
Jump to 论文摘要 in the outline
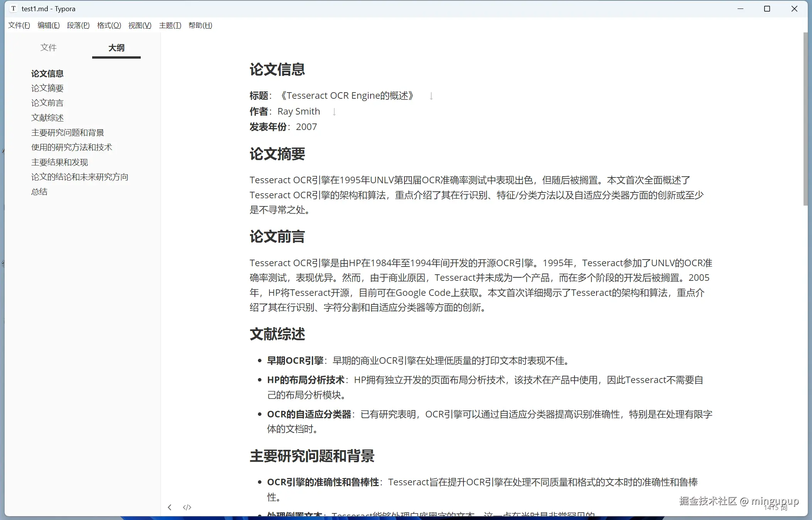pyautogui.click(x=47, y=88)
